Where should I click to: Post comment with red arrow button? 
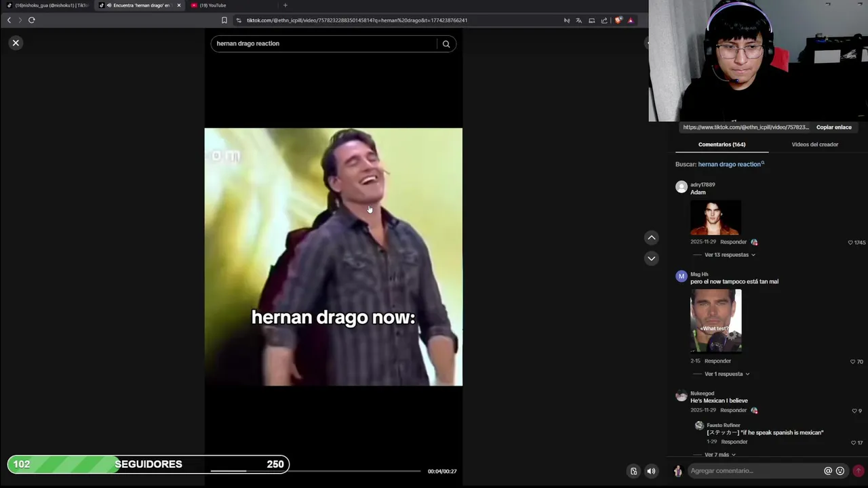pos(859,471)
